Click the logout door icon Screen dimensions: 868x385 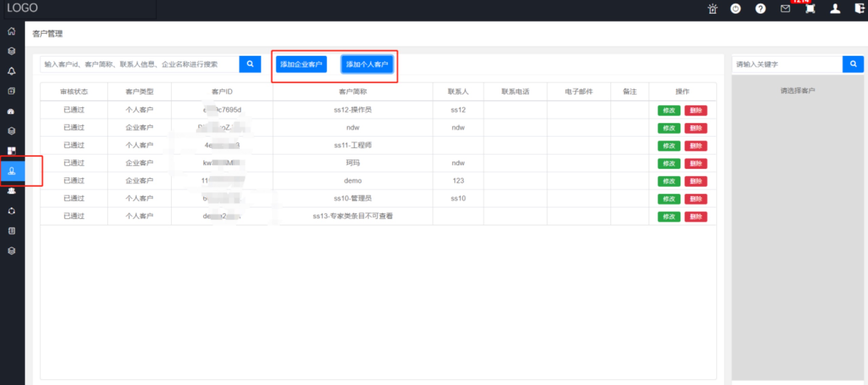pos(859,8)
